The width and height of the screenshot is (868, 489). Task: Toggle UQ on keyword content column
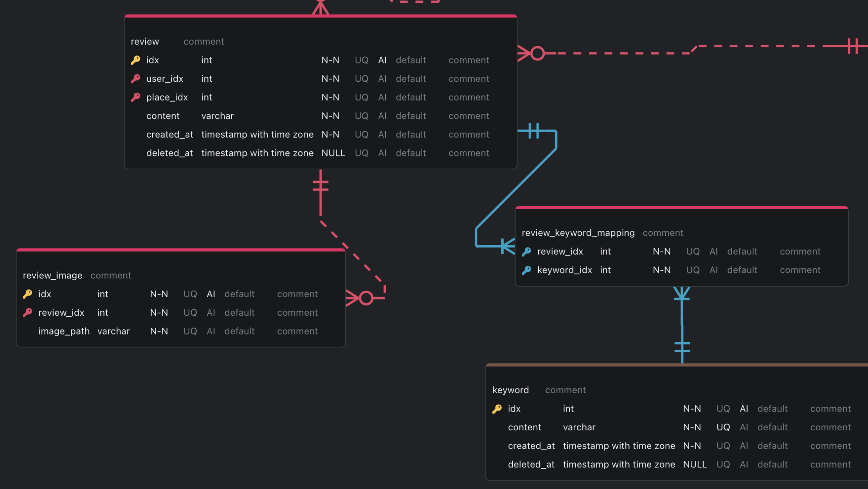pyautogui.click(x=723, y=427)
